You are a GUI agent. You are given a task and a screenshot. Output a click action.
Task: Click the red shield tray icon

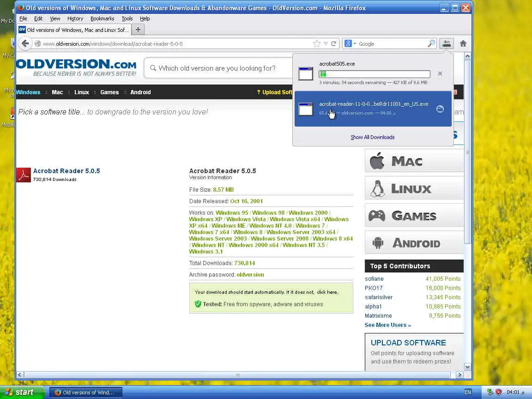(498, 392)
